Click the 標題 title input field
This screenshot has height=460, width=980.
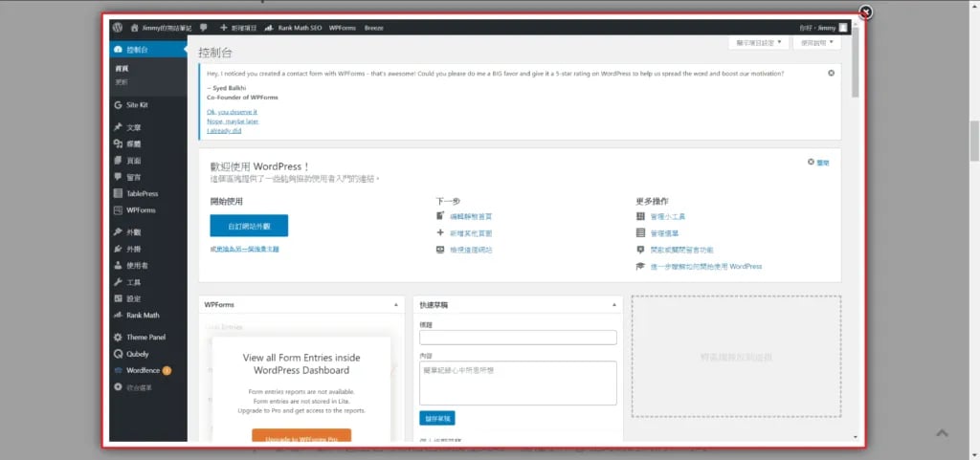tap(518, 338)
